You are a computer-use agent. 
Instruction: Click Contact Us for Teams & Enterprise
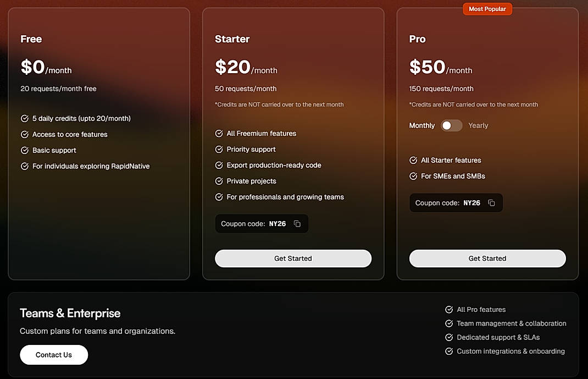click(x=53, y=355)
